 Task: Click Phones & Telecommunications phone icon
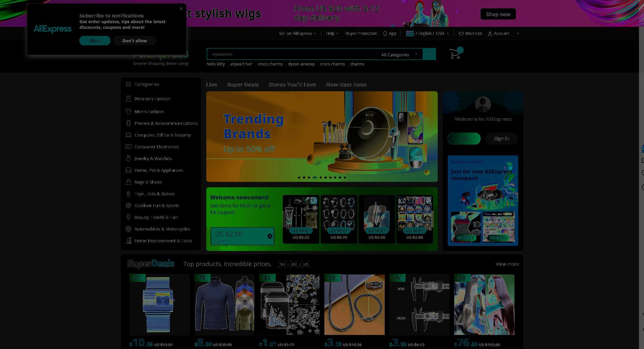128,123
